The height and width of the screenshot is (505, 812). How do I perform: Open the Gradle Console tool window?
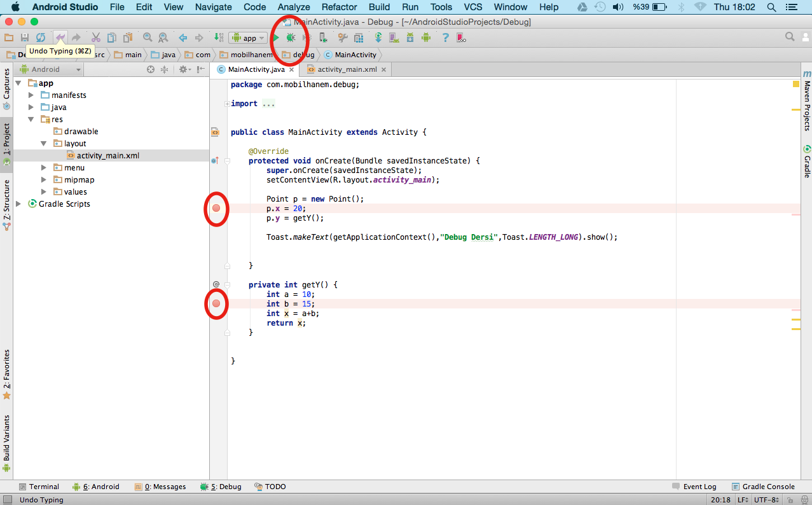(x=763, y=487)
